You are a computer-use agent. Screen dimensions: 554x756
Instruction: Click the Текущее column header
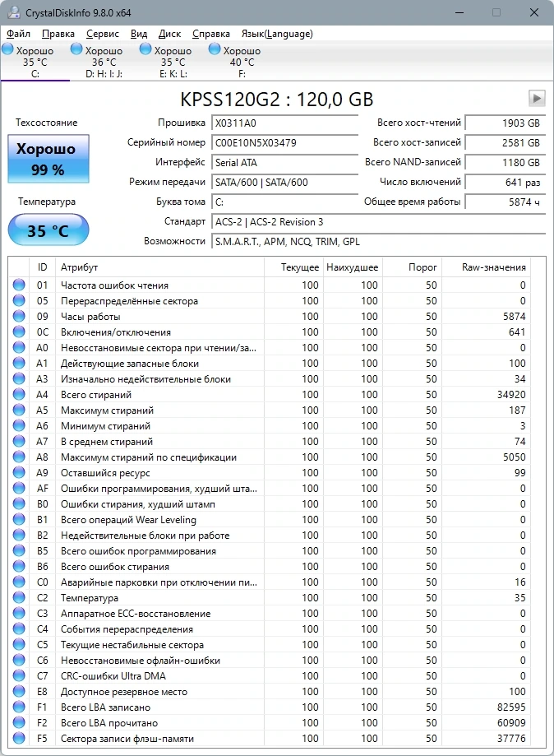pos(293,267)
